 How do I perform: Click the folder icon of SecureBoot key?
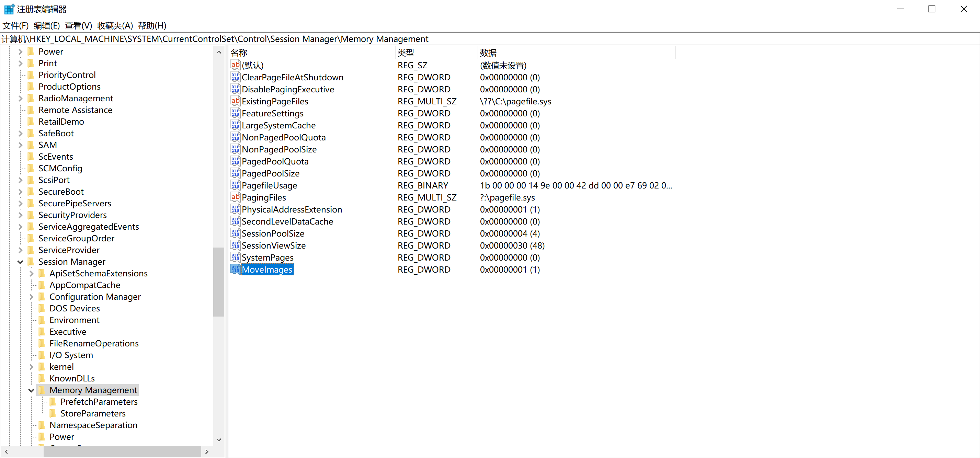(31, 192)
